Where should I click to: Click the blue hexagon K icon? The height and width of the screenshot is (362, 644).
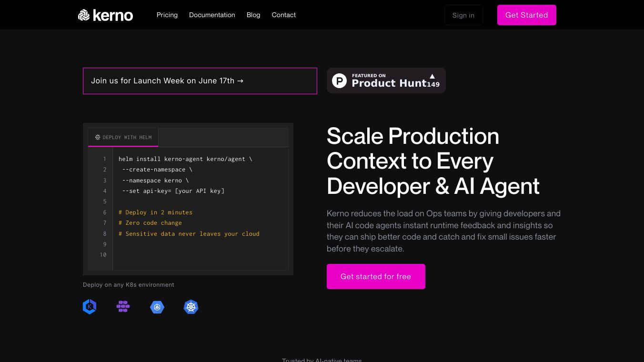click(x=90, y=307)
